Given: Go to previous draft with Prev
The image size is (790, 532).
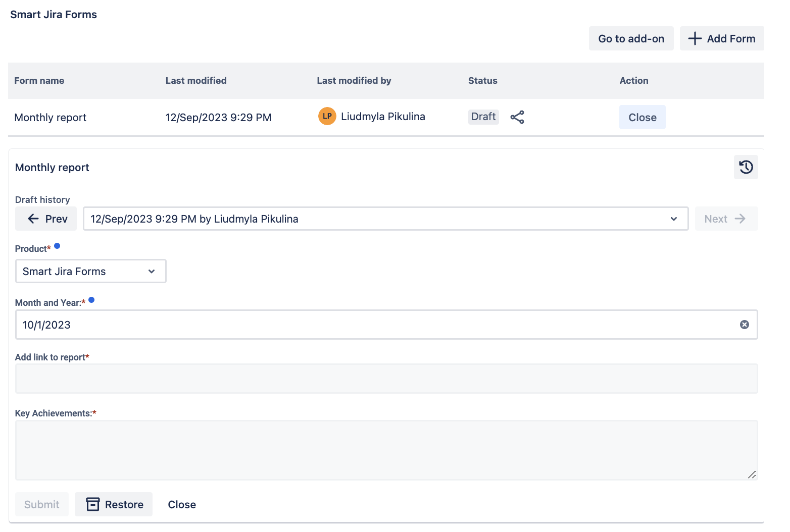Looking at the screenshot, I should (46, 219).
